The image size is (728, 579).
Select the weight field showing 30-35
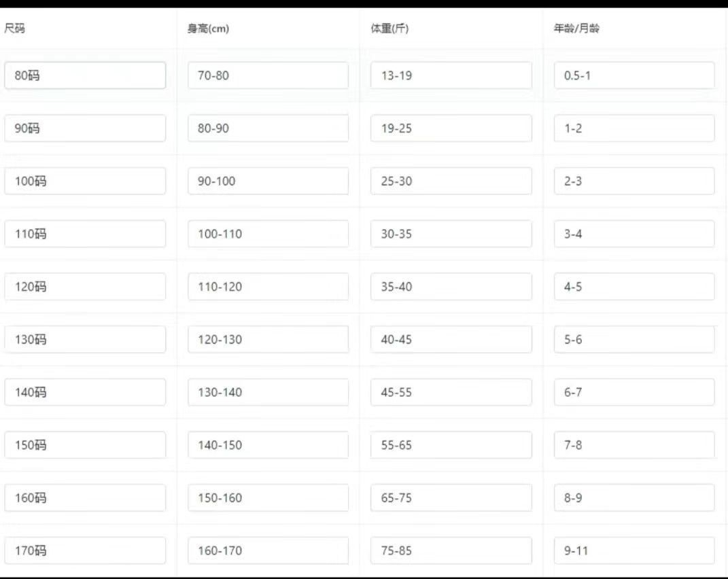[451, 234]
